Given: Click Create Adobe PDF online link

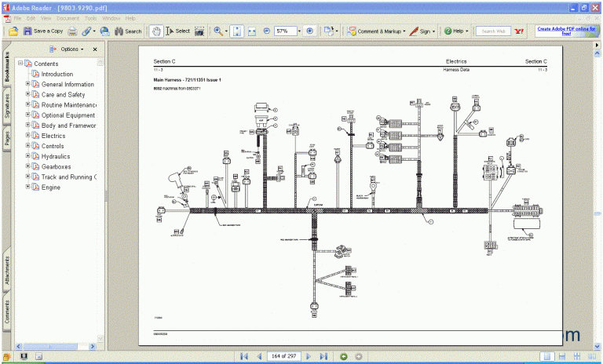Looking at the screenshot, I should point(566,31).
